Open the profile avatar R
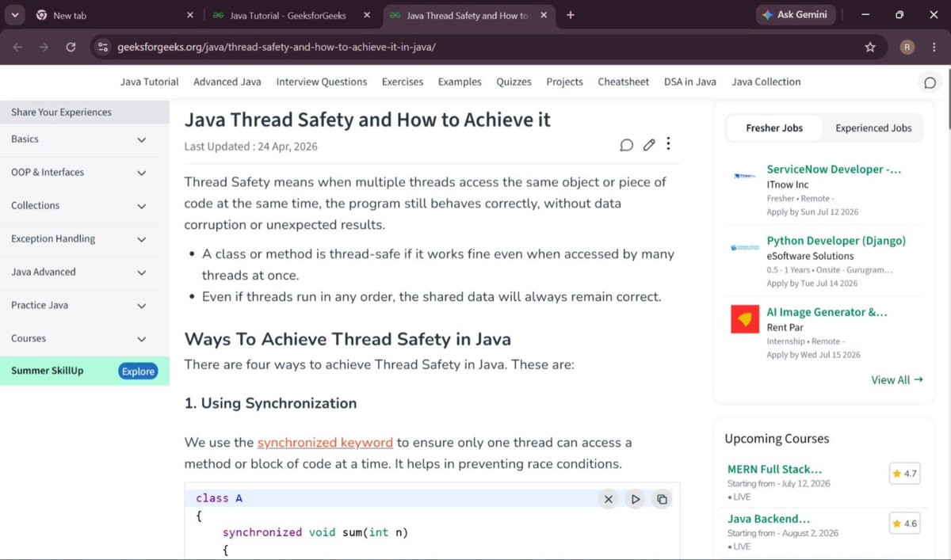Image resolution: width=951 pixels, height=560 pixels. (x=907, y=48)
